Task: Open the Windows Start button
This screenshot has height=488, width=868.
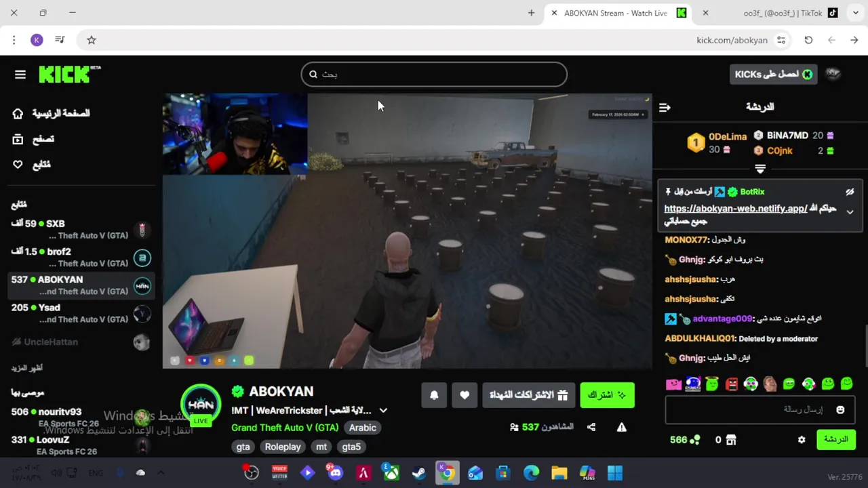Action: 615,472
